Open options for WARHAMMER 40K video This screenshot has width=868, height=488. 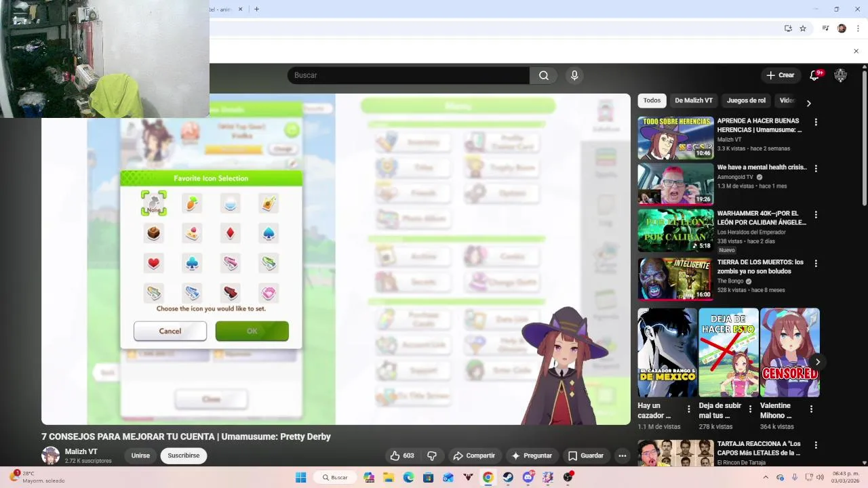[x=816, y=214]
